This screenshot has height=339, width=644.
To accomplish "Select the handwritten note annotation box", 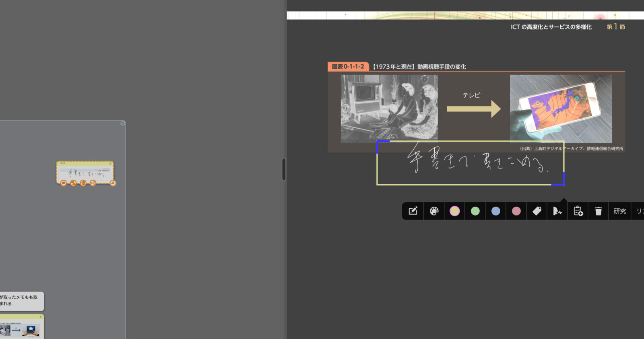I will pos(470,163).
